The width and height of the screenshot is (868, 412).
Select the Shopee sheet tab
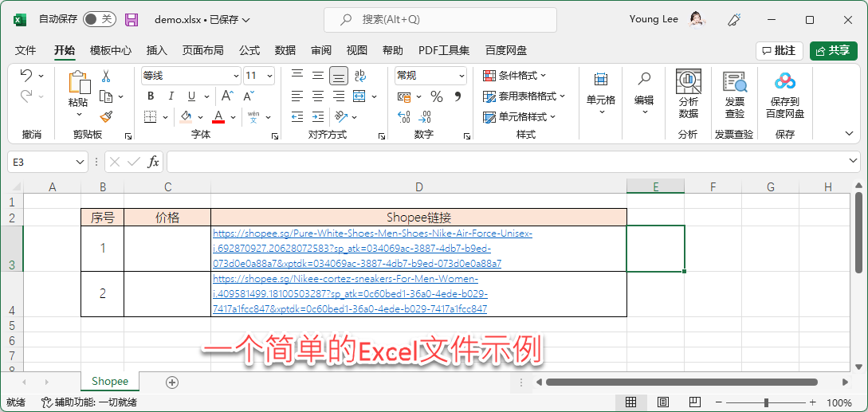(110, 382)
